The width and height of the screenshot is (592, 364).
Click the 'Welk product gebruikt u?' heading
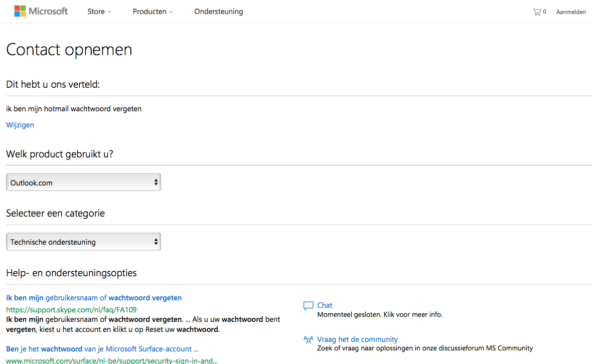pyautogui.click(x=60, y=154)
